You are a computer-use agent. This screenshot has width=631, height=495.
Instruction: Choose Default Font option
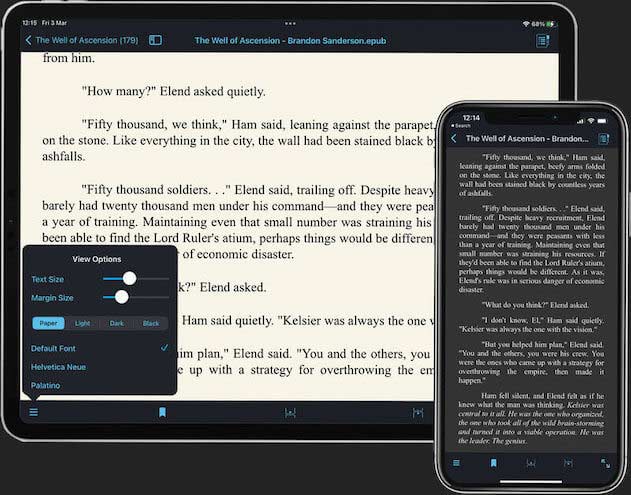coord(99,349)
